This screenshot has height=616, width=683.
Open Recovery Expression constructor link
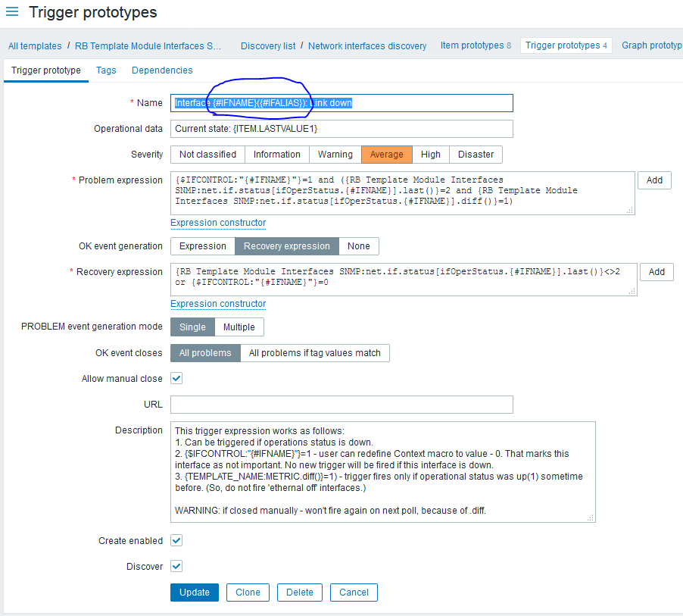[x=218, y=304]
